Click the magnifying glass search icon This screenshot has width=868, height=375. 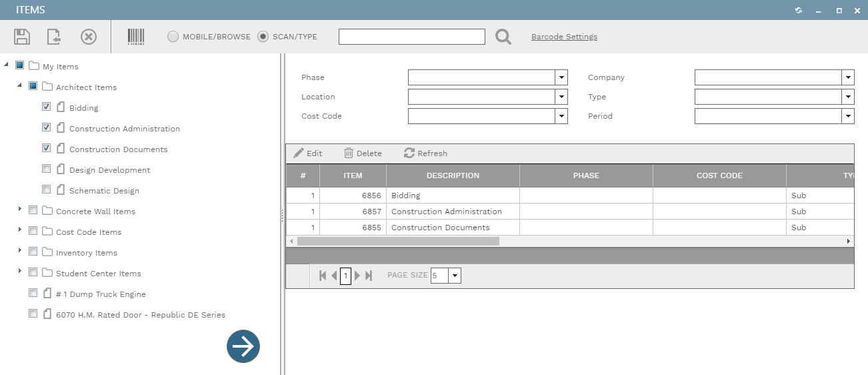tap(503, 37)
